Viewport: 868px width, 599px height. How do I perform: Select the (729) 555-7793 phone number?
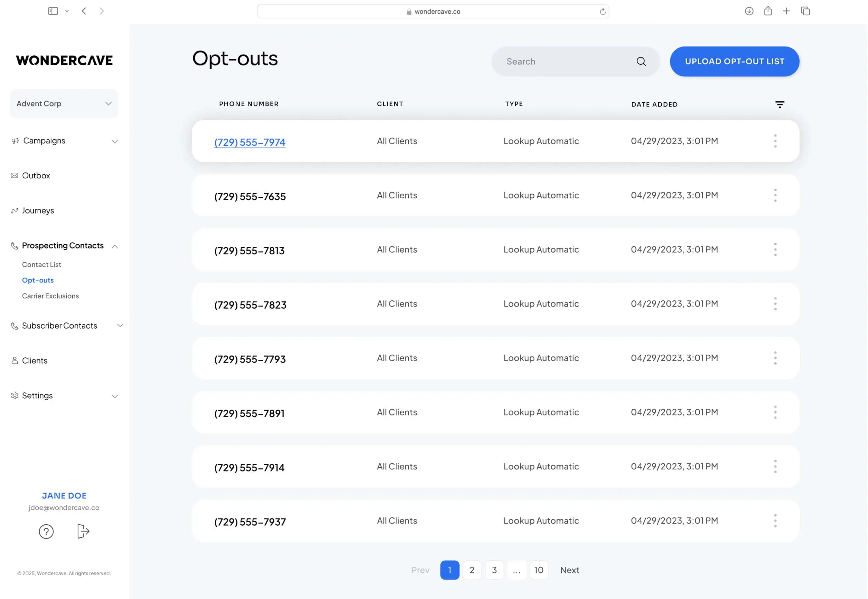point(250,359)
